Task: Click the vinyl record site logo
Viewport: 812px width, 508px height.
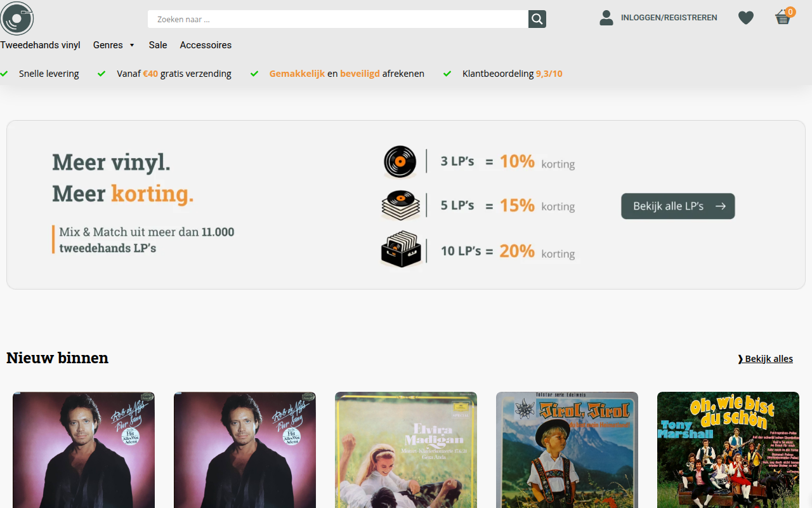Action: 16,18
